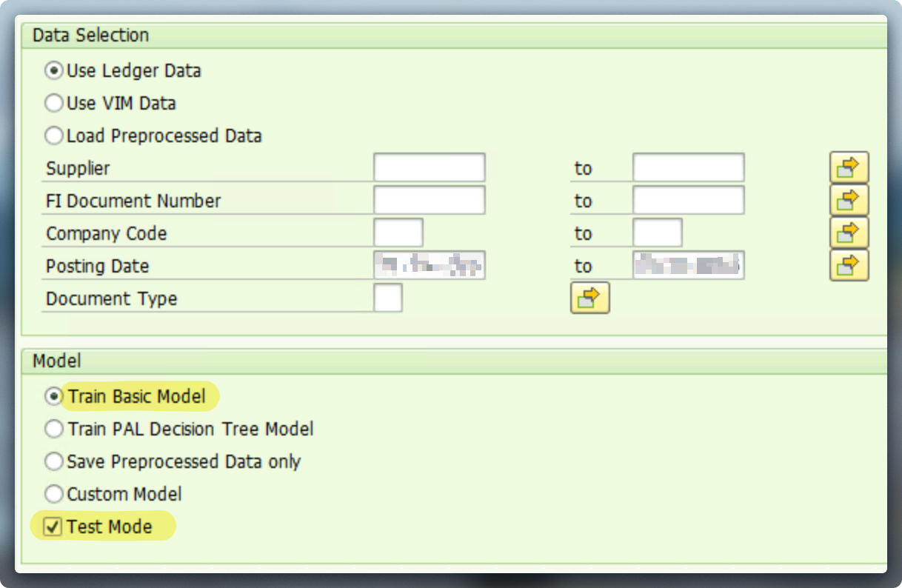Click the FI Document Number from field
The height and width of the screenshot is (588, 902).
coord(430,200)
